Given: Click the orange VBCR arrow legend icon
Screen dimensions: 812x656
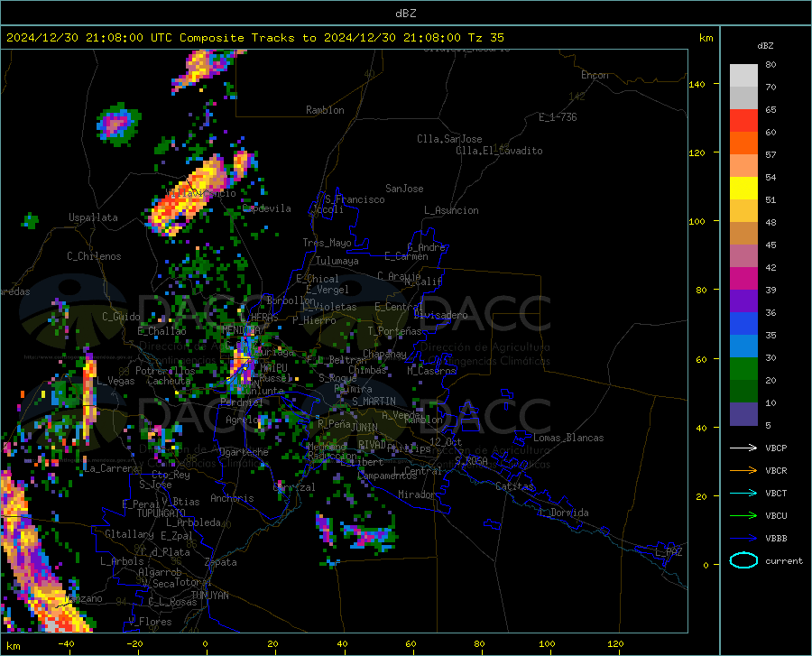Looking at the screenshot, I should click(743, 471).
